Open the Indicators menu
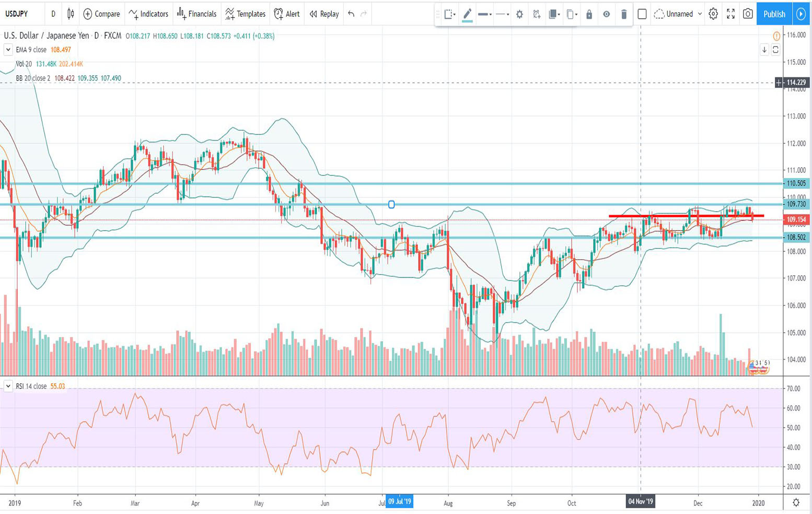Screen dimensions: 812x514 click(148, 14)
